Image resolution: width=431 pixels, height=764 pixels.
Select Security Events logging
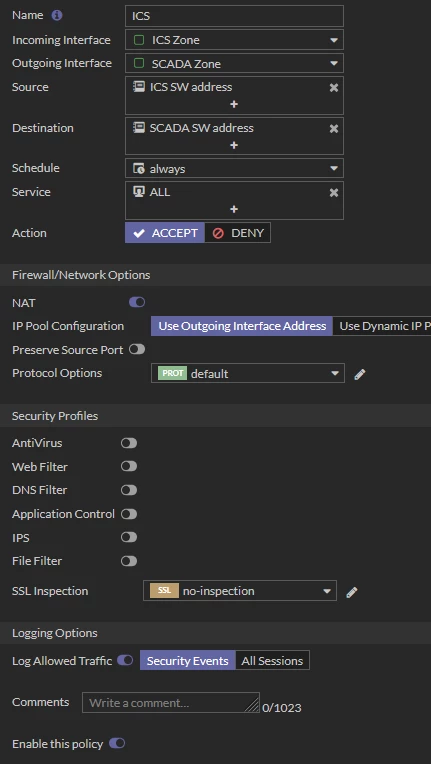(187, 661)
